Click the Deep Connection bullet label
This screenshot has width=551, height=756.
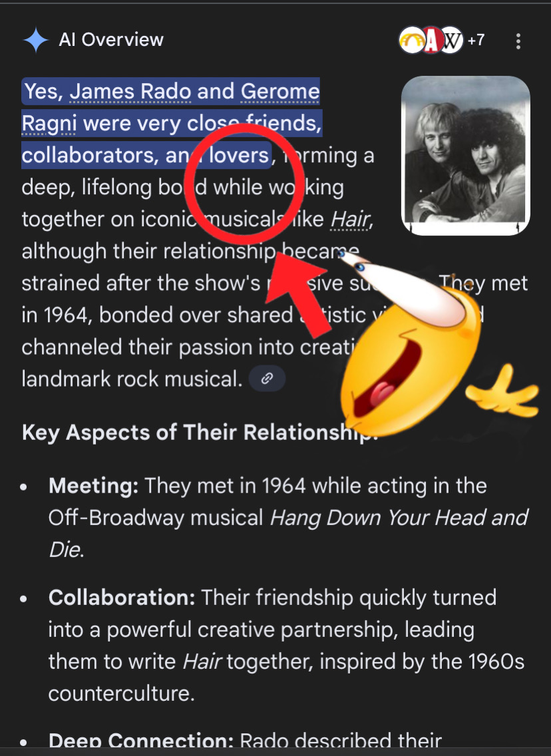[141, 741]
